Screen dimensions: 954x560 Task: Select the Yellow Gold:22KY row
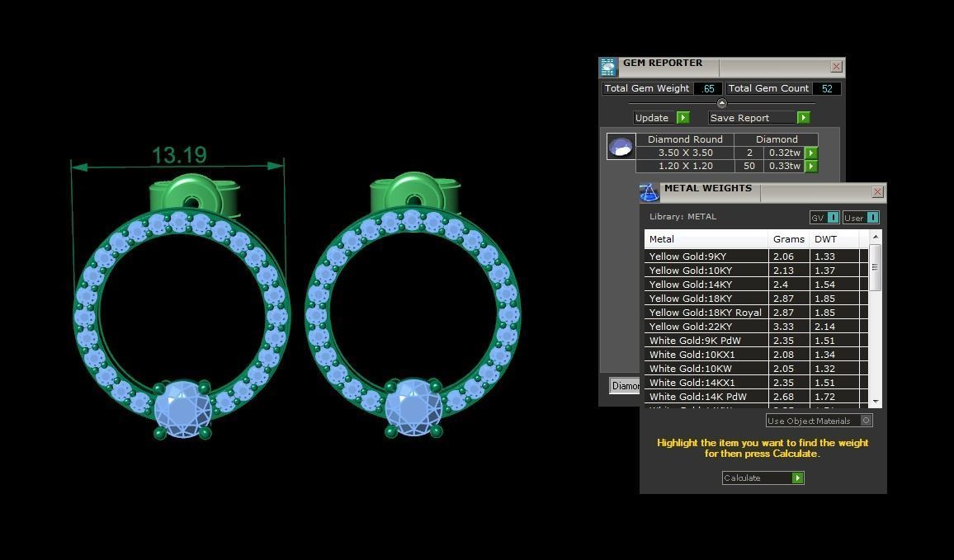click(756, 327)
